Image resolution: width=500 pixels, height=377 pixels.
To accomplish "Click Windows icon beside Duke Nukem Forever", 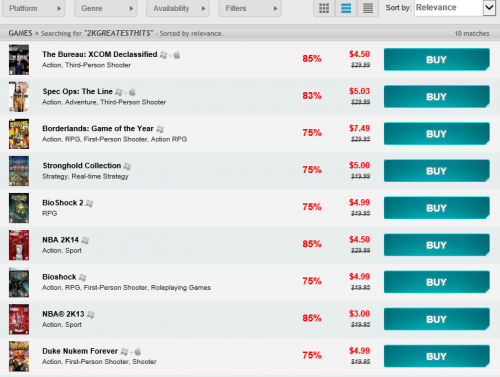I will coord(124,351).
